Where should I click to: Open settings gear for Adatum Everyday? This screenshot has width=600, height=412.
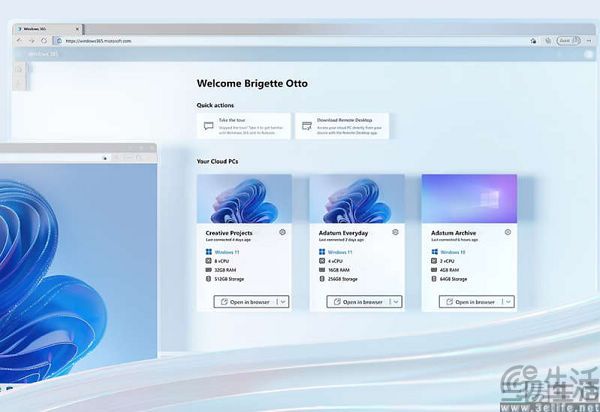(395, 232)
